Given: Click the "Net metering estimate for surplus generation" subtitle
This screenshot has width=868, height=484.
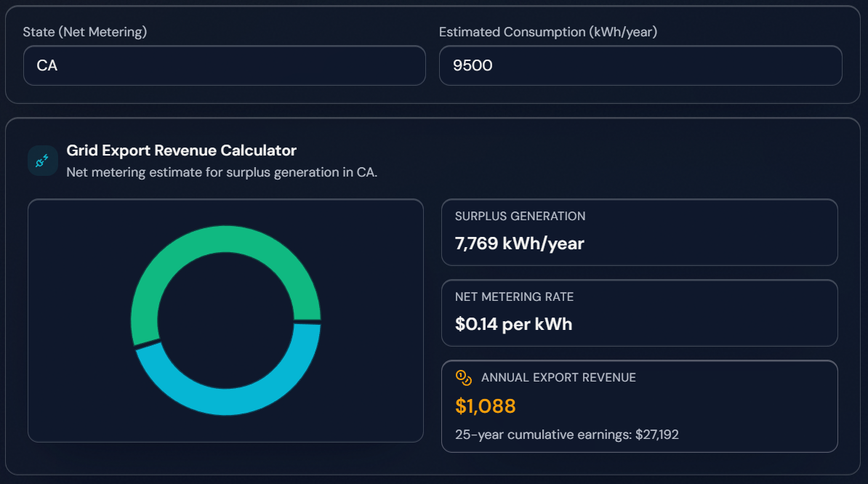Looking at the screenshot, I should tap(222, 173).
